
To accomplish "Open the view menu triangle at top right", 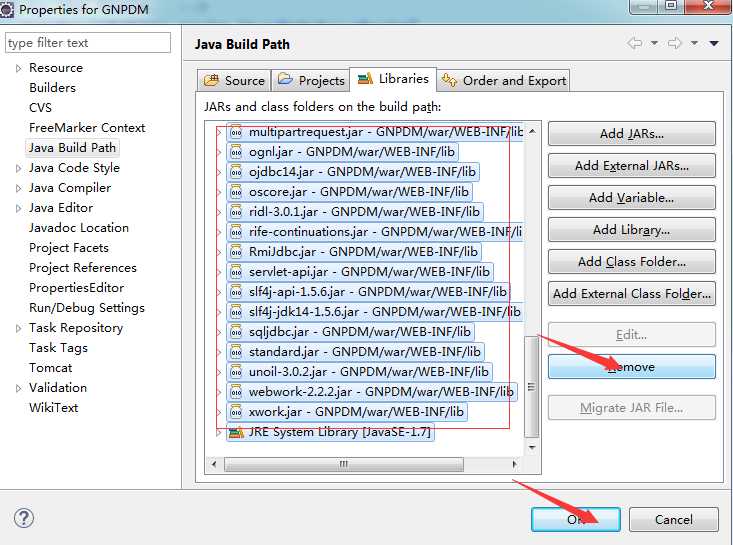I will 714,43.
